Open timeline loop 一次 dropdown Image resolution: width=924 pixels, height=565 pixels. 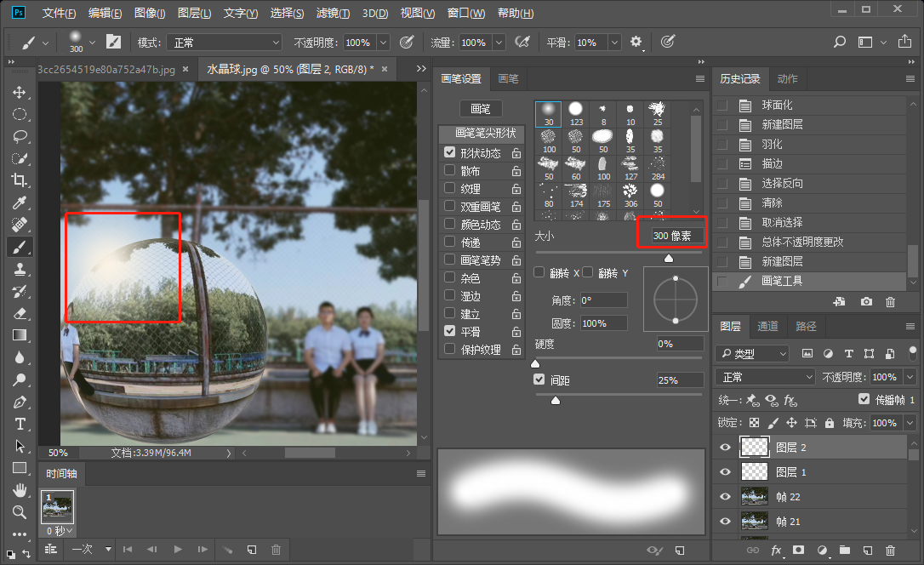point(91,549)
